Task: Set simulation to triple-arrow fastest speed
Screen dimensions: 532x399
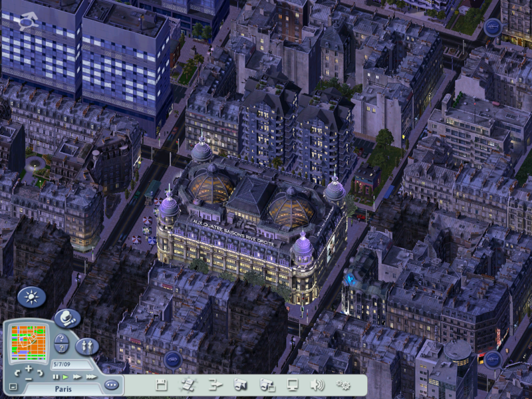Action: (91, 377)
